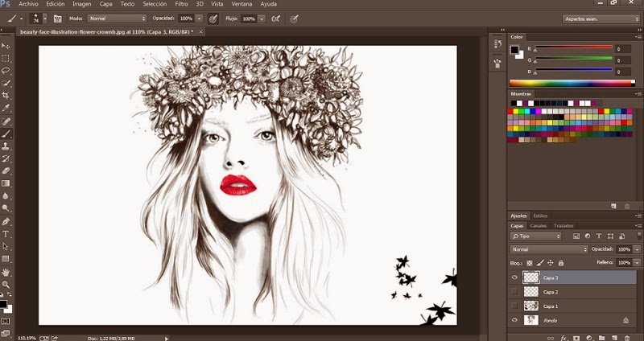Select the Eyedropper tool
This screenshot has width=644, height=341.
point(6,108)
